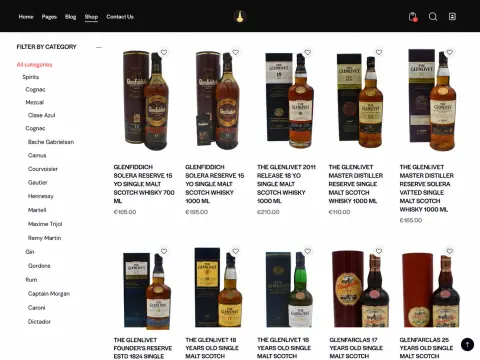
Task: Open the shopping cart icon
Action: click(413, 17)
